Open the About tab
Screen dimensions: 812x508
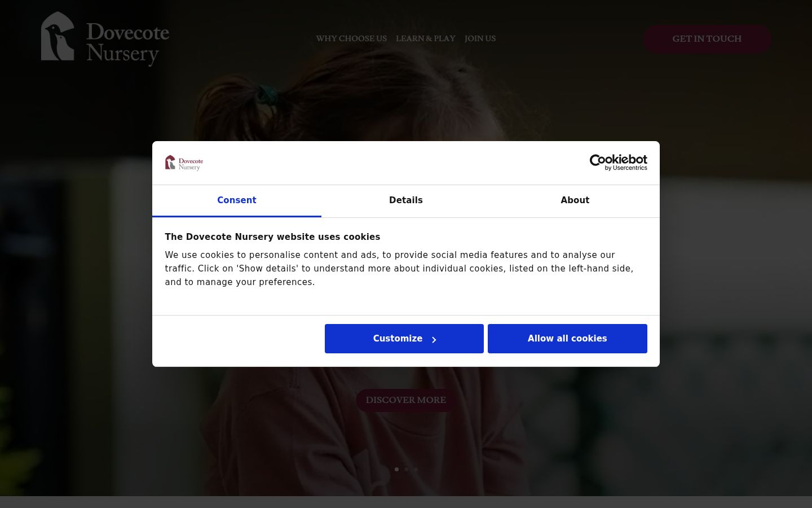575,200
